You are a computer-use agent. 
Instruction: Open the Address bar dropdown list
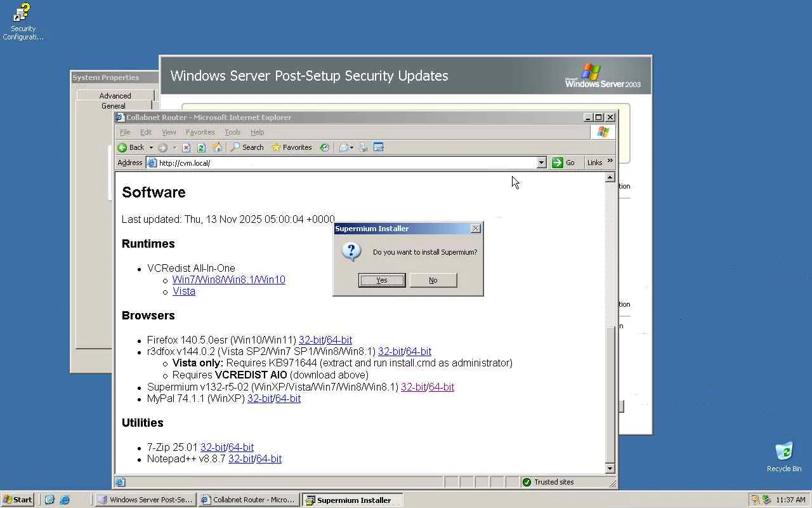(x=541, y=163)
